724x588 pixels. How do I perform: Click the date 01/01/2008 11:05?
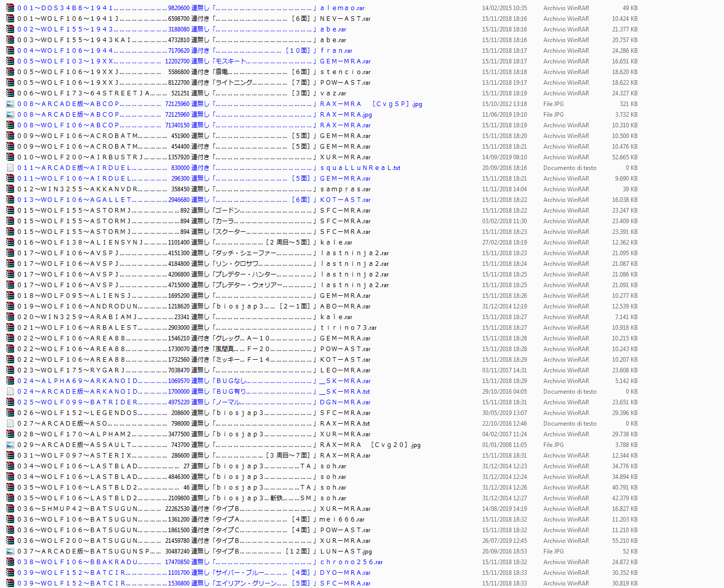point(504,445)
